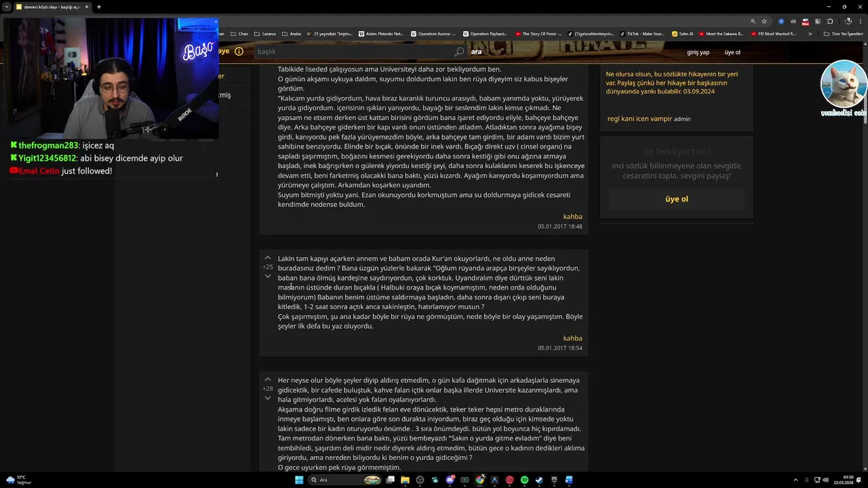Open the Tüm Yer İşaretleri folder

843,34
